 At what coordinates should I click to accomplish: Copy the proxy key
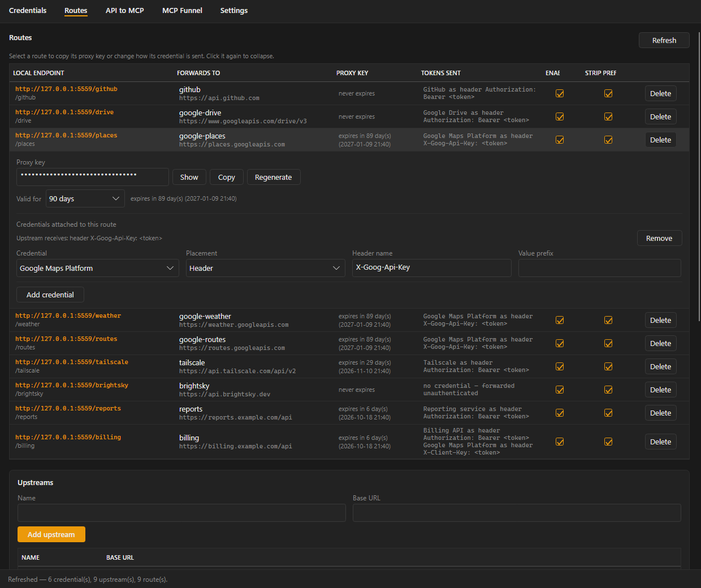(x=227, y=177)
